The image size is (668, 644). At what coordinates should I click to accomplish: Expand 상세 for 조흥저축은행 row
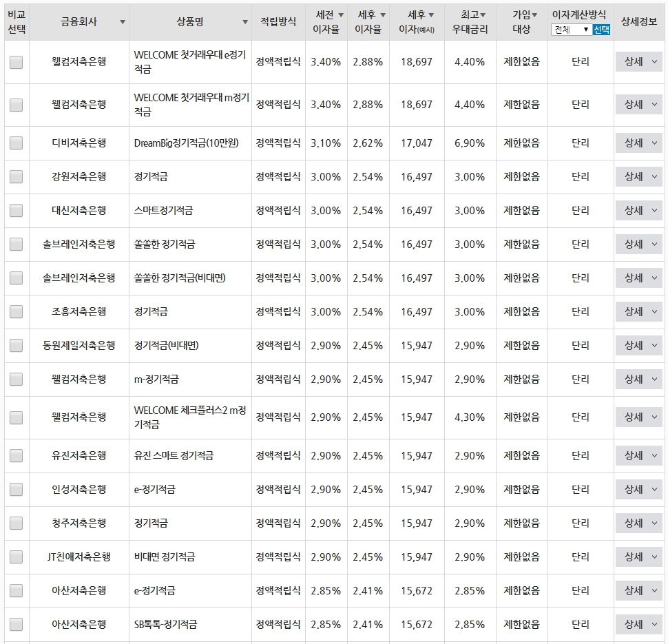tap(638, 311)
